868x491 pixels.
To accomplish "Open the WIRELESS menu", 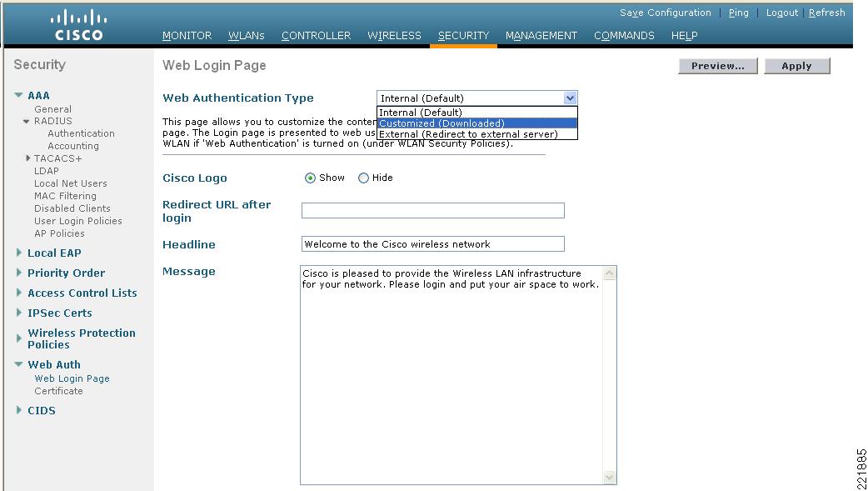I will tap(394, 36).
